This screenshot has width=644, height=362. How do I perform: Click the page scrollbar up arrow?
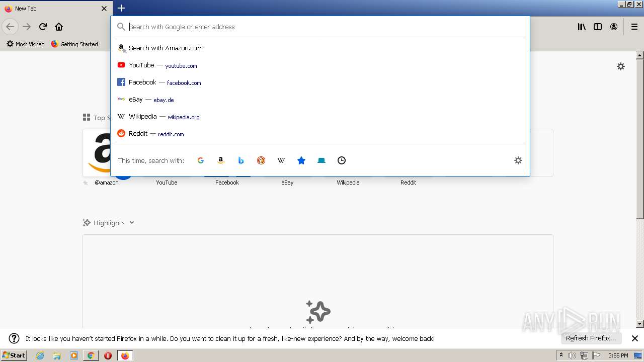point(640,55)
